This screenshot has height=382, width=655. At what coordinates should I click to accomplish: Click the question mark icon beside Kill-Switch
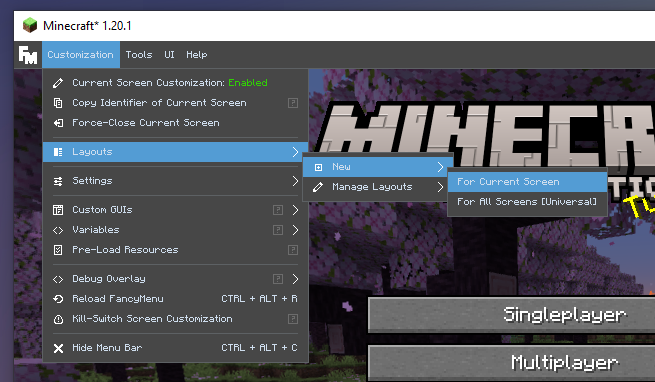coord(293,319)
